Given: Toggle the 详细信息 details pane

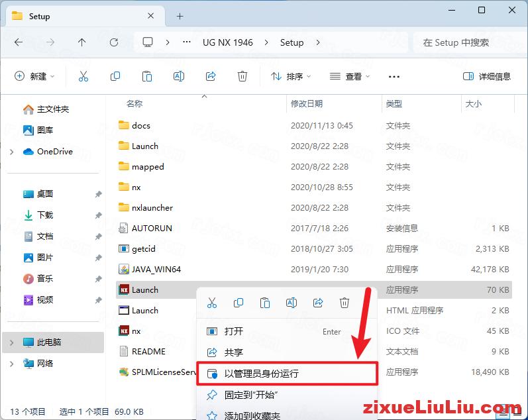Looking at the screenshot, I should tap(487, 76).
